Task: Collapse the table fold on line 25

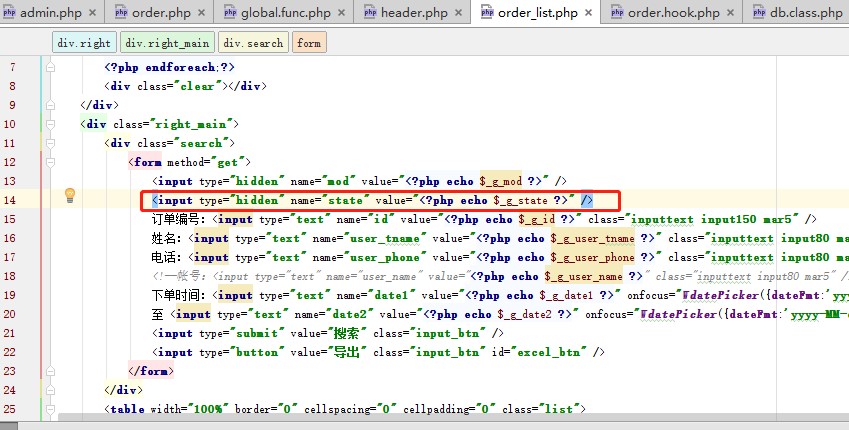Action: pyautogui.click(x=50, y=409)
